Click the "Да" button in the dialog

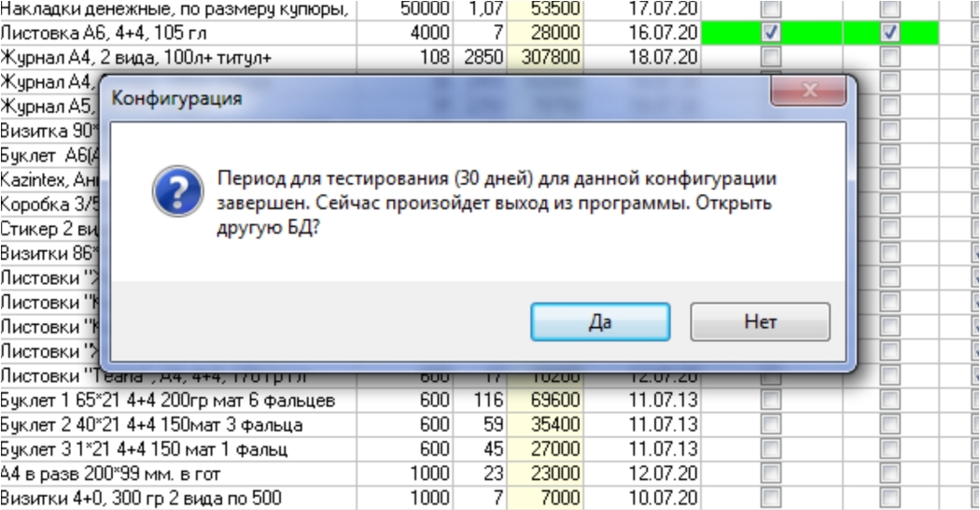click(x=600, y=322)
